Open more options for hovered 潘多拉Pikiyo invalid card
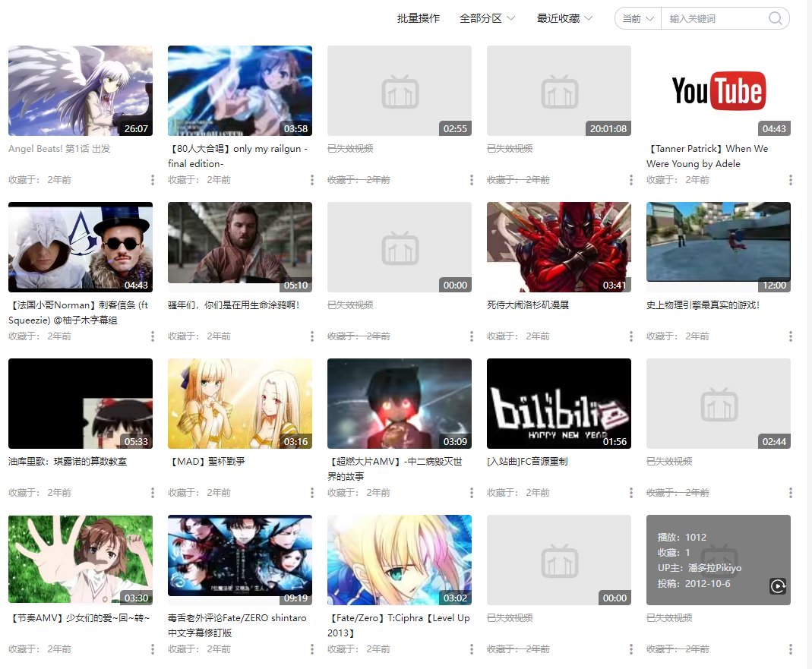 (x=790, y=648)
